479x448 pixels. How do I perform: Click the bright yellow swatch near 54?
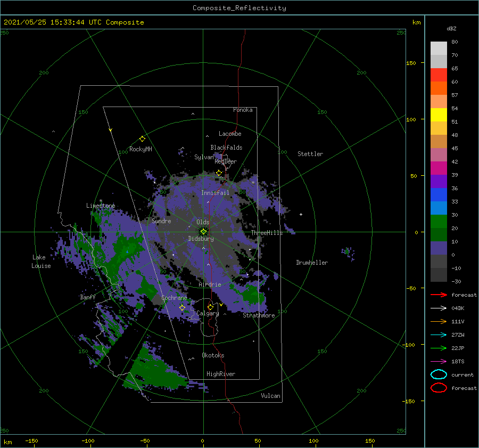click(439, 115)
